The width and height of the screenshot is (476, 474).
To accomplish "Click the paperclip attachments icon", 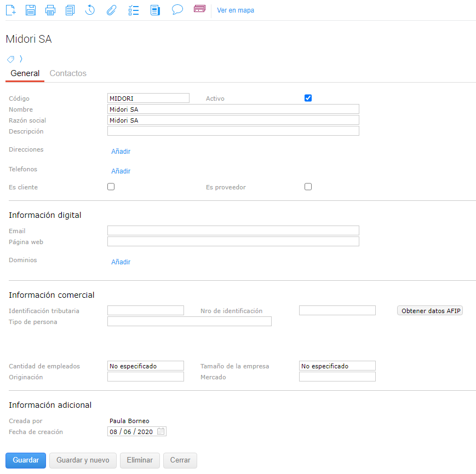I will [111, 10].
